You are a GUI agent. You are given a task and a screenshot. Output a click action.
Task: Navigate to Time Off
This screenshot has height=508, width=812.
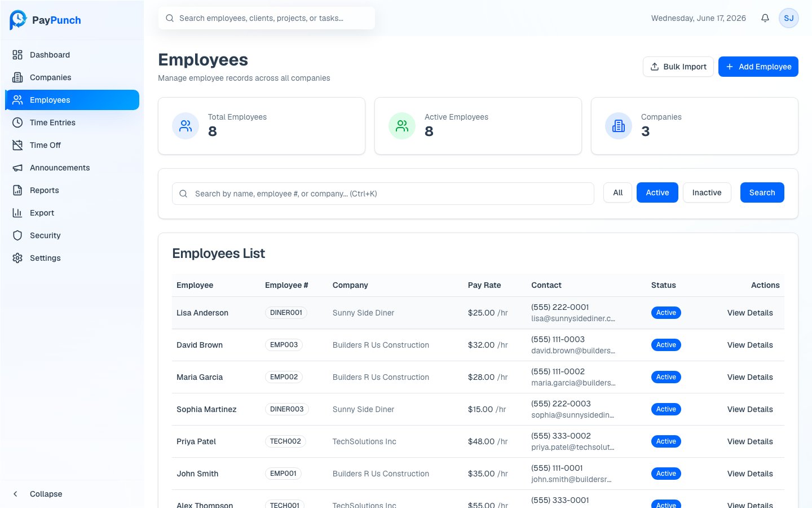coord(72,145)
